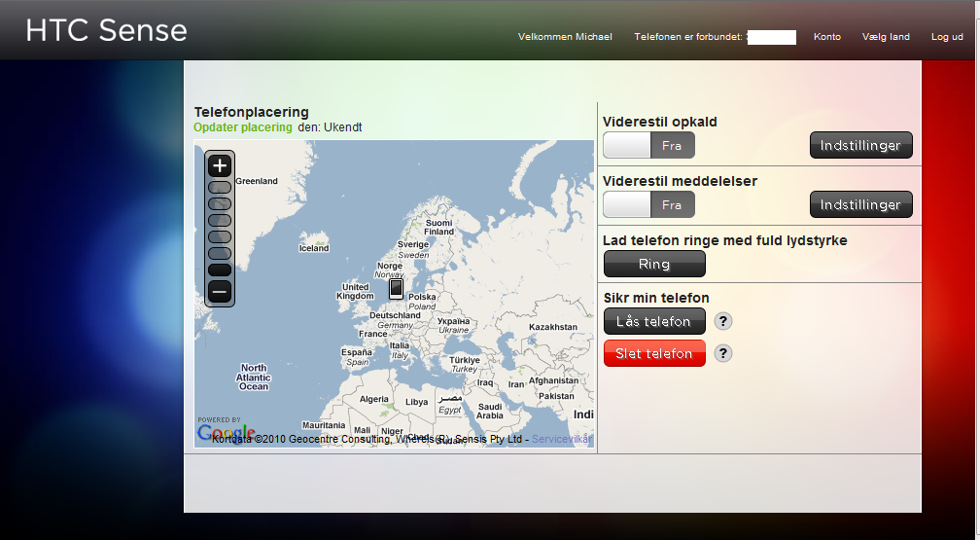Viewport: 980px width, 540px height.
Task: Click Türkiye label on the map
Action: 465,360
